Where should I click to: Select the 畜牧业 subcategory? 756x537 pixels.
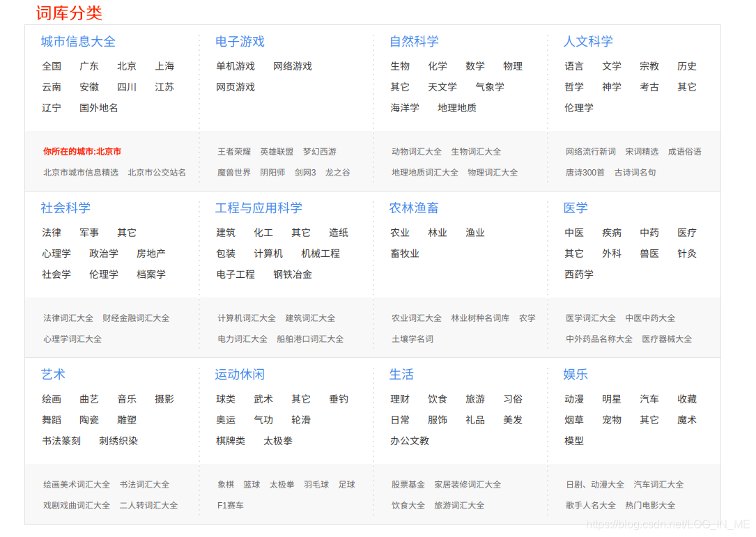tap(405, 254)
